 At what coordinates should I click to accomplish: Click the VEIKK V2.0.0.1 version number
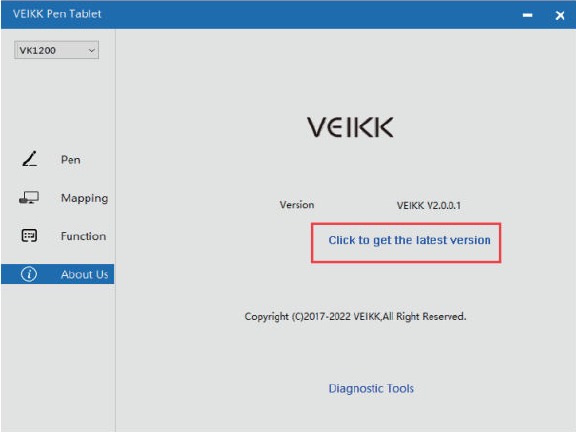[429, 205]
